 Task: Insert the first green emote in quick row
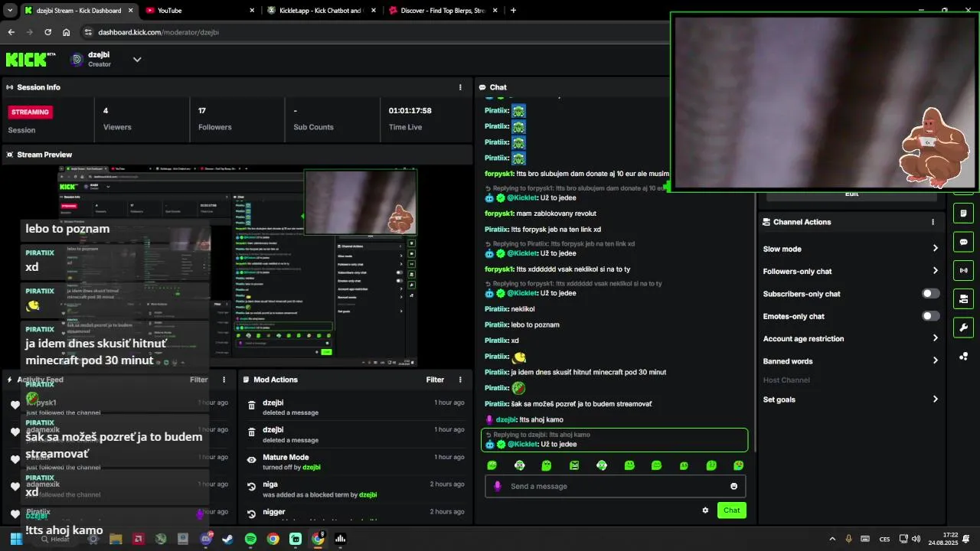492,465
